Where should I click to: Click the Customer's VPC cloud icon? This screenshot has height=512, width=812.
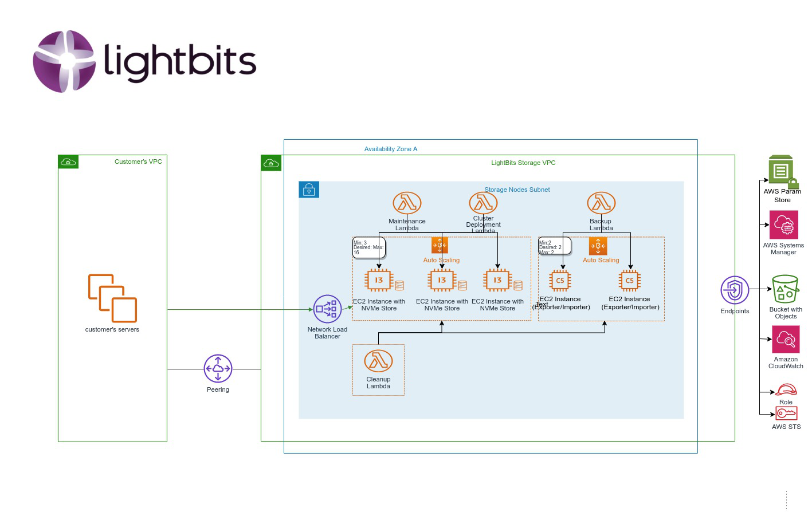[x=68, y=162]
